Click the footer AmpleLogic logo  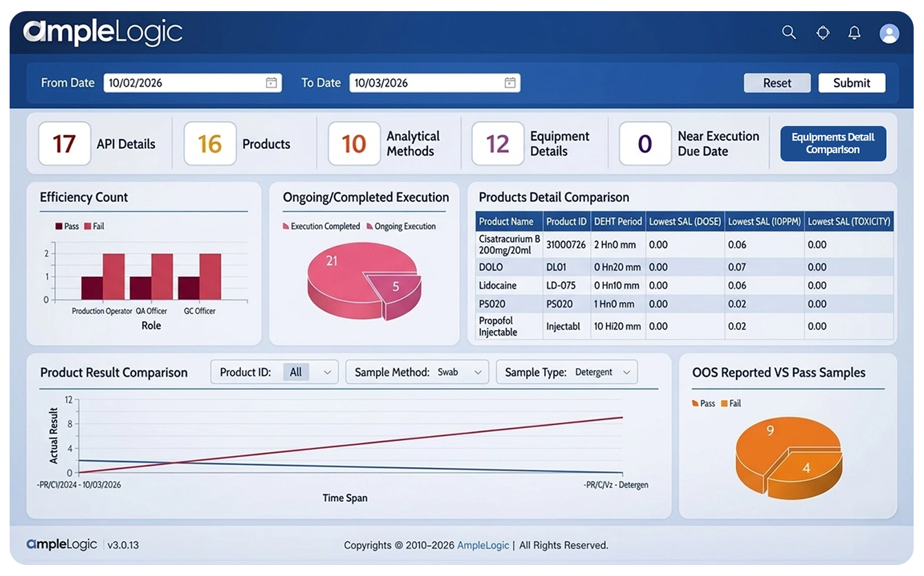click(62, 544)
